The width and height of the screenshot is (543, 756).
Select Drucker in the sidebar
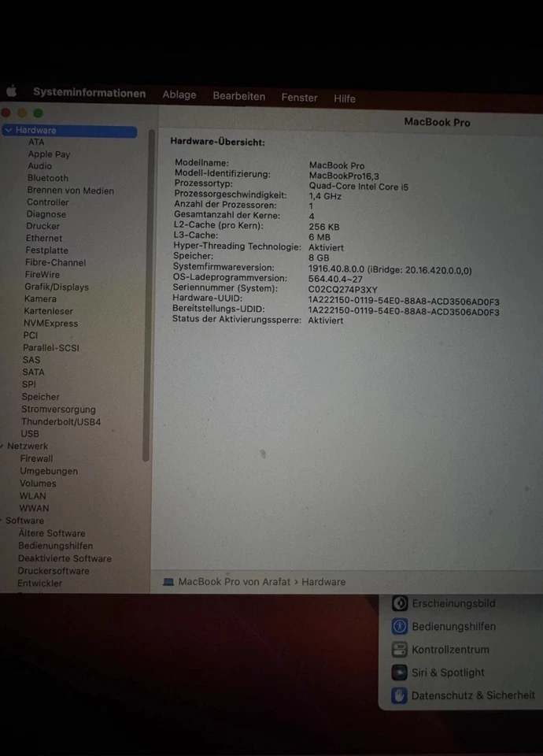pos(42,226)
